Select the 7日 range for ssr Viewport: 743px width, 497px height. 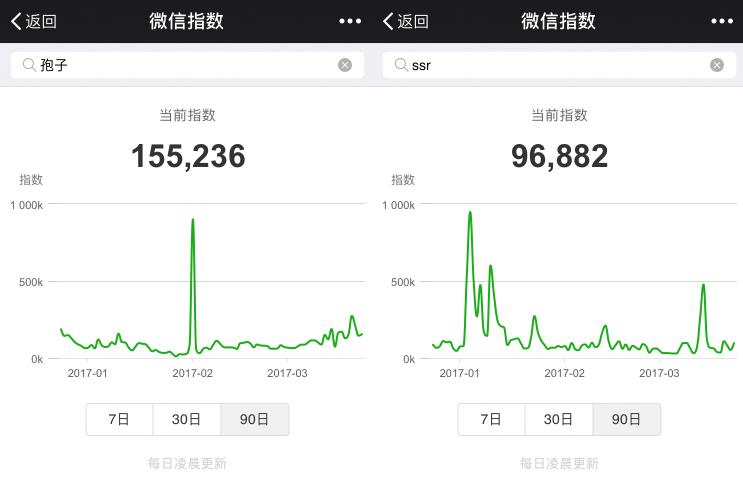coord(491,419)
